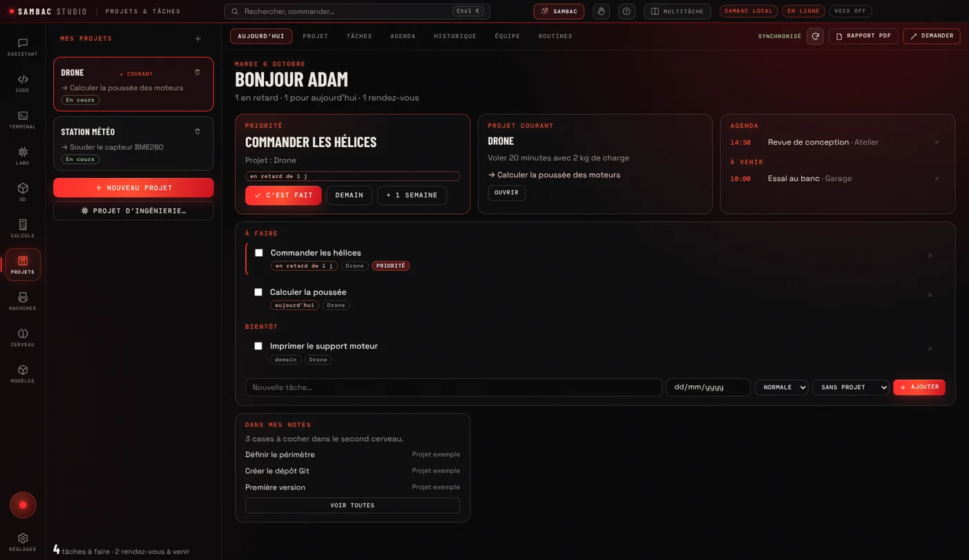Toggle the Sambac Local mode pill
969x560 pixels.
(x=749, y=11)
